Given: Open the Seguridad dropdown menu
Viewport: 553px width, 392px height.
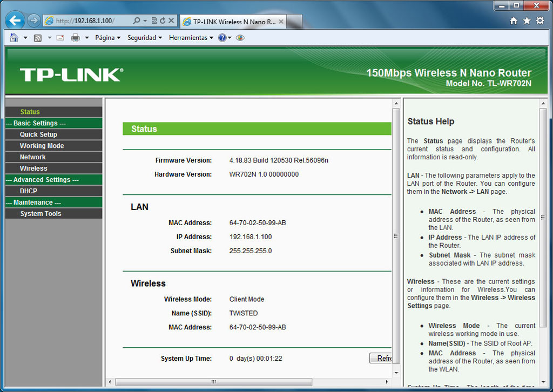Looking at the screenshot, I should (145, 38).
